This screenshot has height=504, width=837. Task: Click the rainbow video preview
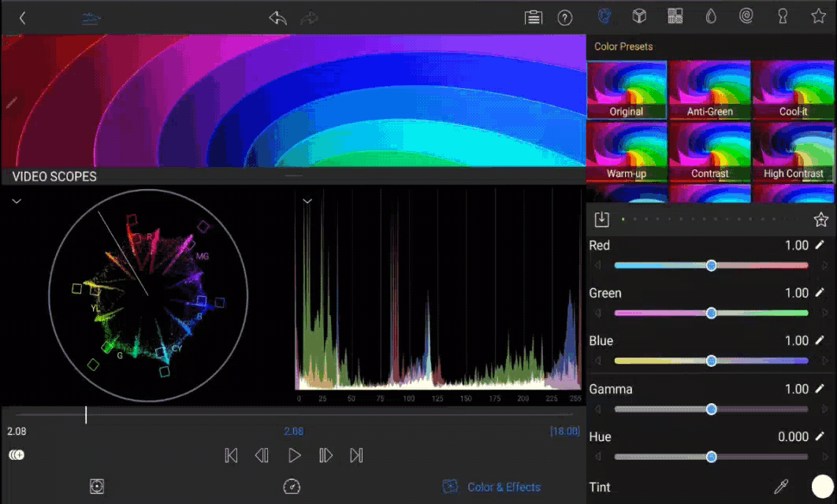pyautogui.click(x=294, y=101)
